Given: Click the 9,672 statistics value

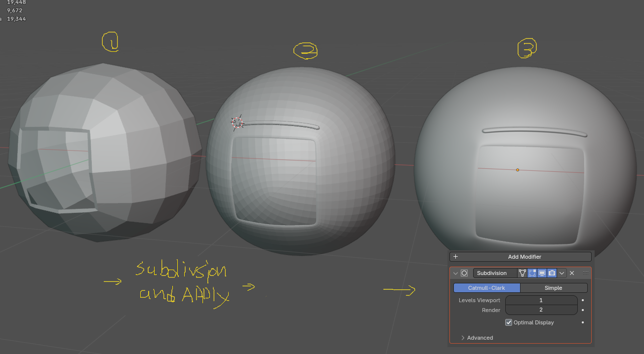Looking at the screenshot, I should tap(15, 10).
